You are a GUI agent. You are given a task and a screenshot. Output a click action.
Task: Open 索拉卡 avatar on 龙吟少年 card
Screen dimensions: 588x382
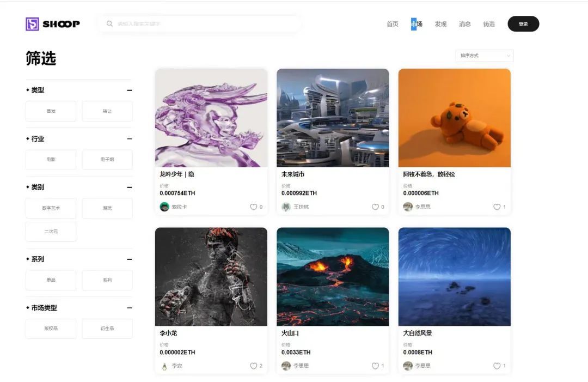[x=164, y=207]
